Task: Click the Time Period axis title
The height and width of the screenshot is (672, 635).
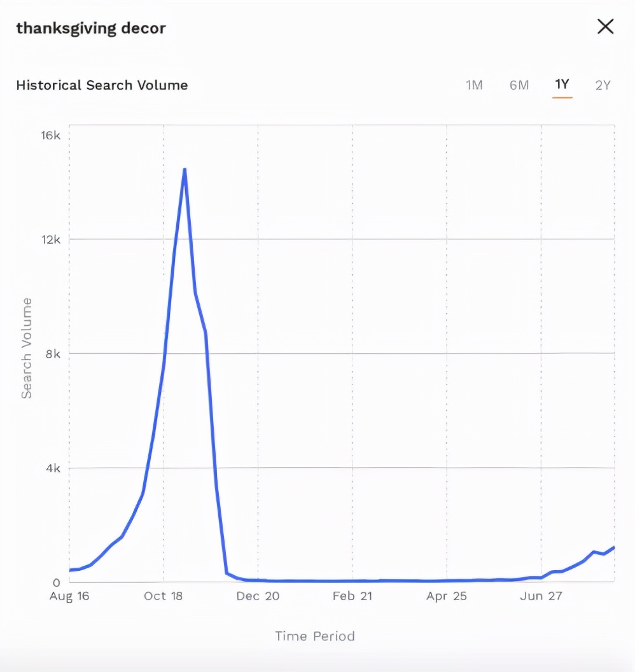Action: [315, 636]
